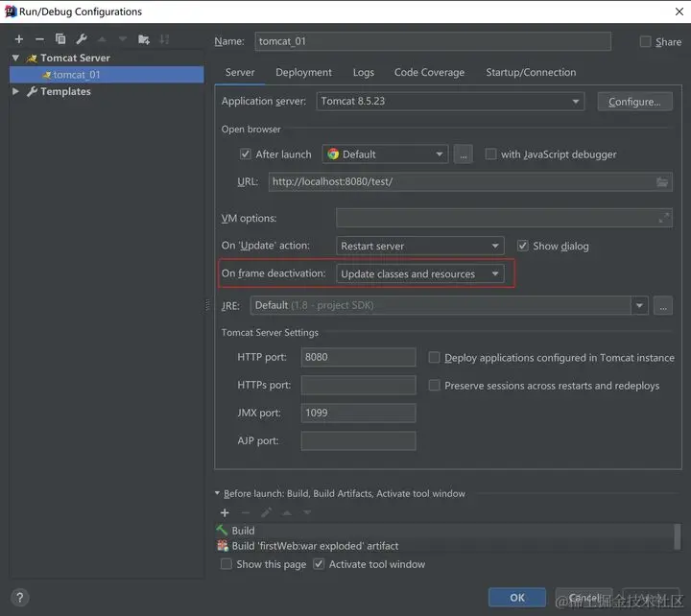Open On frame deactivation dropdown
This screenshot has width=691, height=616.
click(419, 273)
